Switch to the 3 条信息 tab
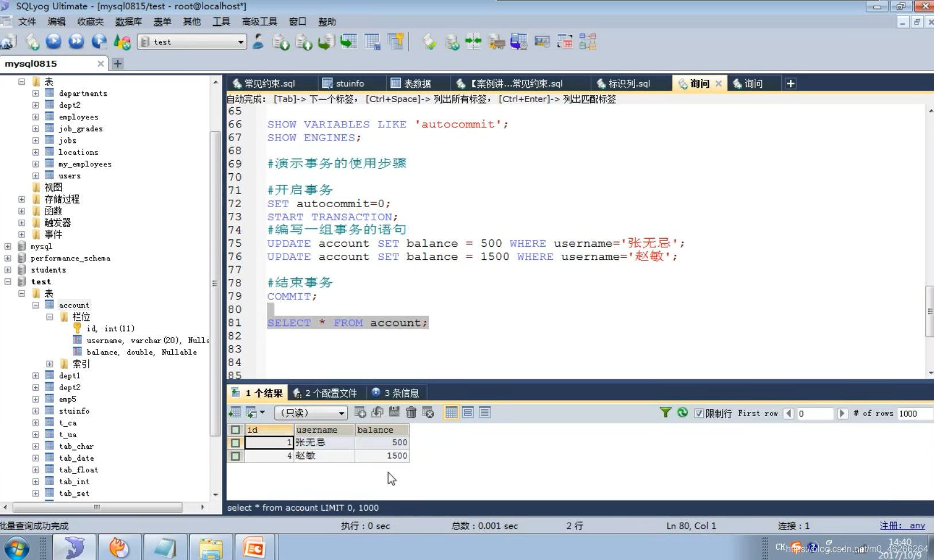Viewport: 934px width, 560px height. click(x=396, y=393)
